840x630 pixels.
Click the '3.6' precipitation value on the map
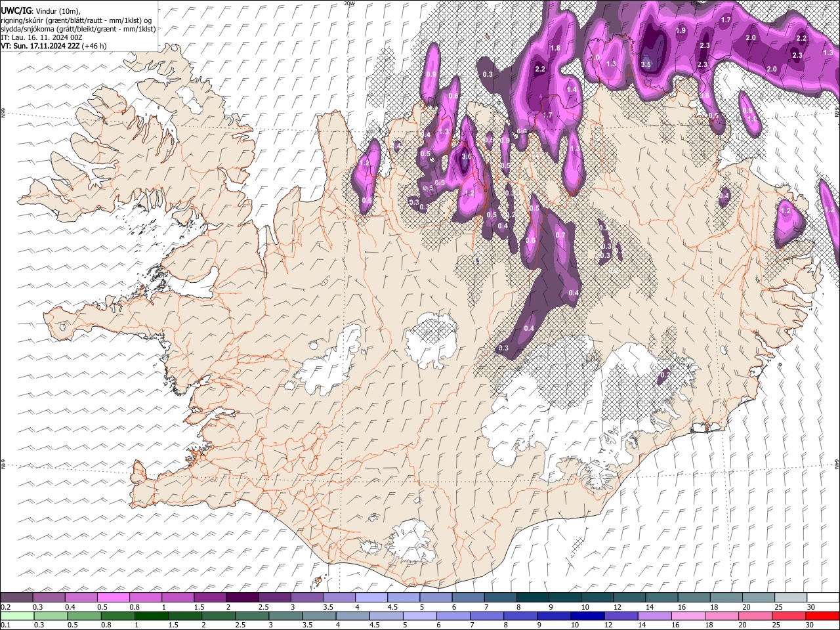click(467, 157)
